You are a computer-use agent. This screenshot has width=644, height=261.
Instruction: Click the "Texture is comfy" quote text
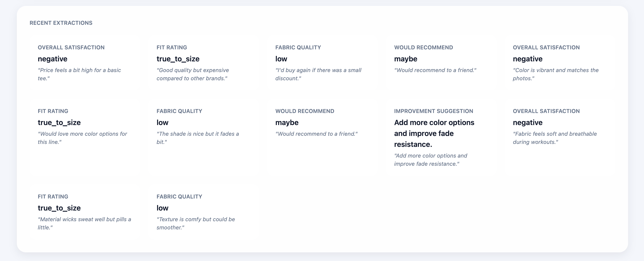coord(196,223)
